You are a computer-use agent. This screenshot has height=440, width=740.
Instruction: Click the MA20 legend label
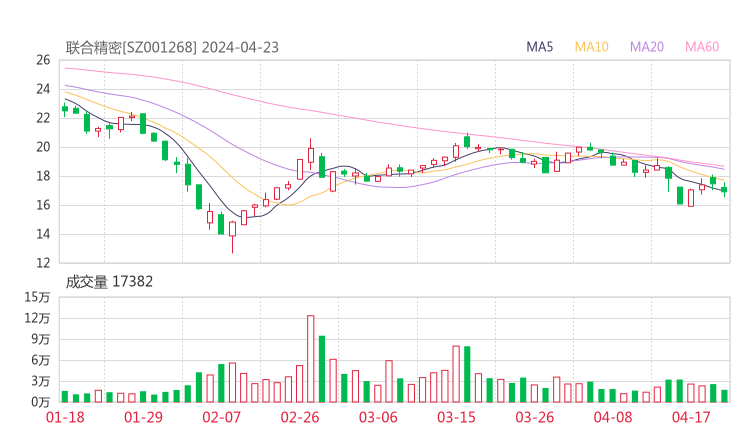(647, 47)
